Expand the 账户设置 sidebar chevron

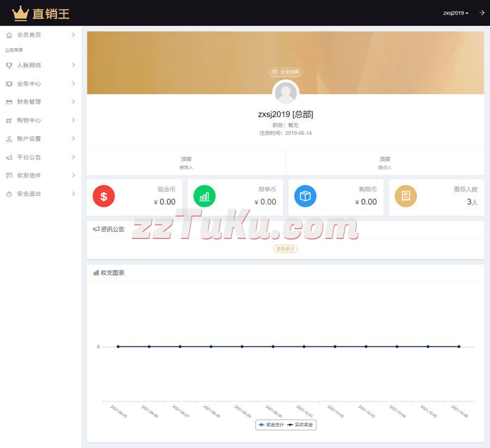tap(73, 139)
